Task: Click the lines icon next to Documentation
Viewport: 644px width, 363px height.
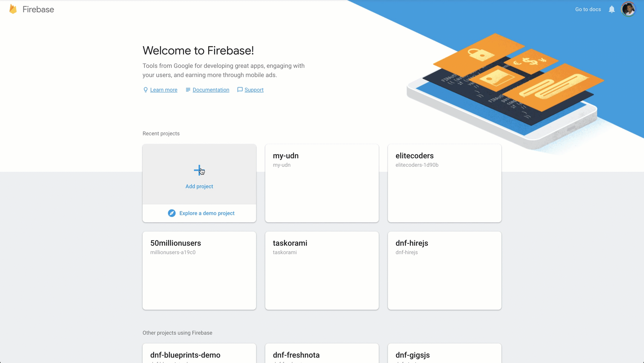Action: coord(188,90)
